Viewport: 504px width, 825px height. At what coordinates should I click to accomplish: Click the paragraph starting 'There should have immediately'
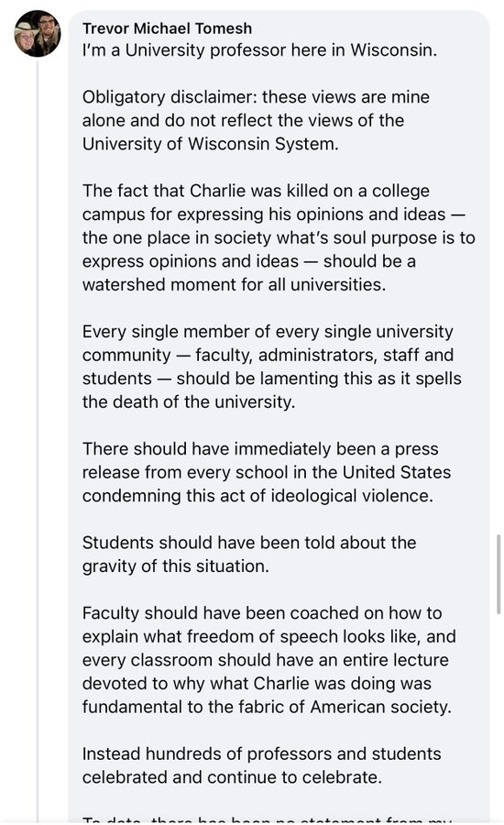click(x=267, y=472)
